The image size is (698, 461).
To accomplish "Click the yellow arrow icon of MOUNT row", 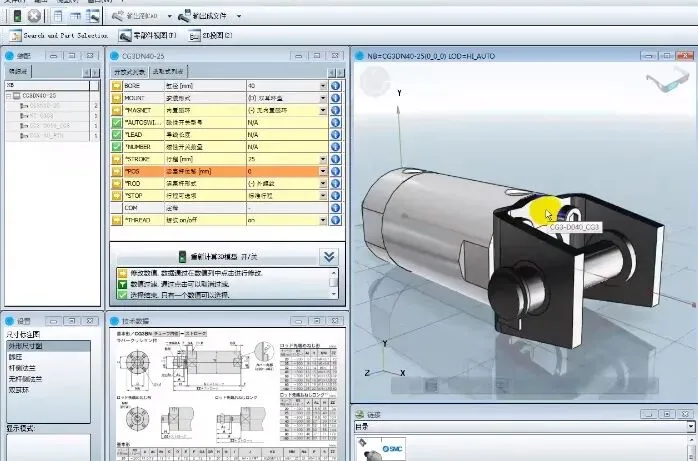I will tap(117, 98).
